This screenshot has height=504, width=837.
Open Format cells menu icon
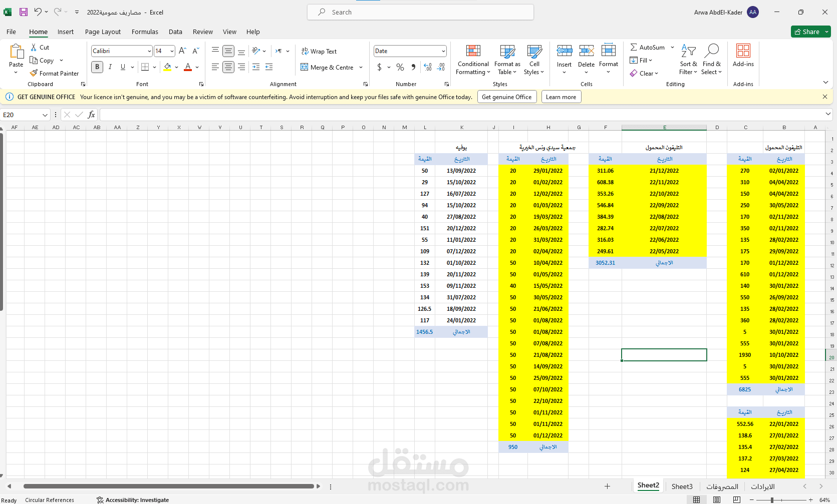[608, 51]
